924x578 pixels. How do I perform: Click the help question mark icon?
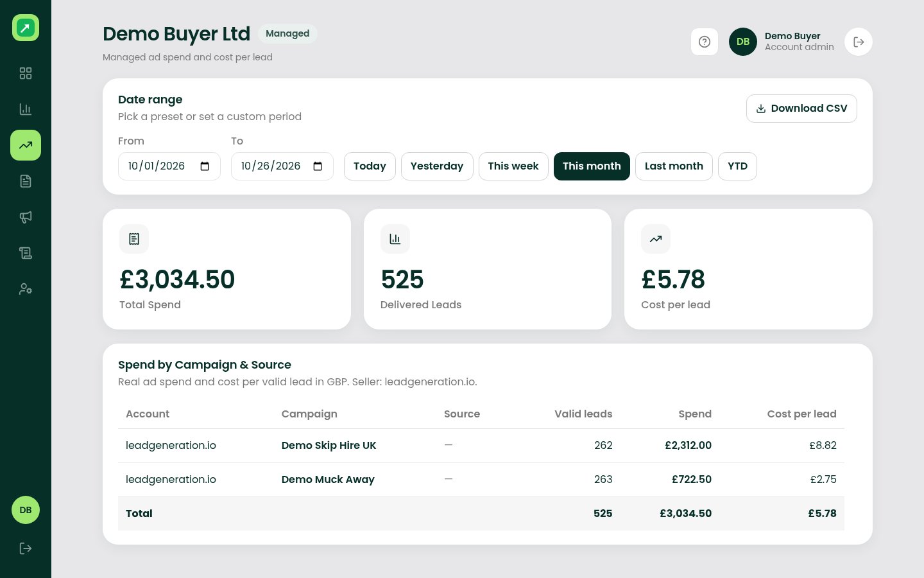[x=705, y=42]
